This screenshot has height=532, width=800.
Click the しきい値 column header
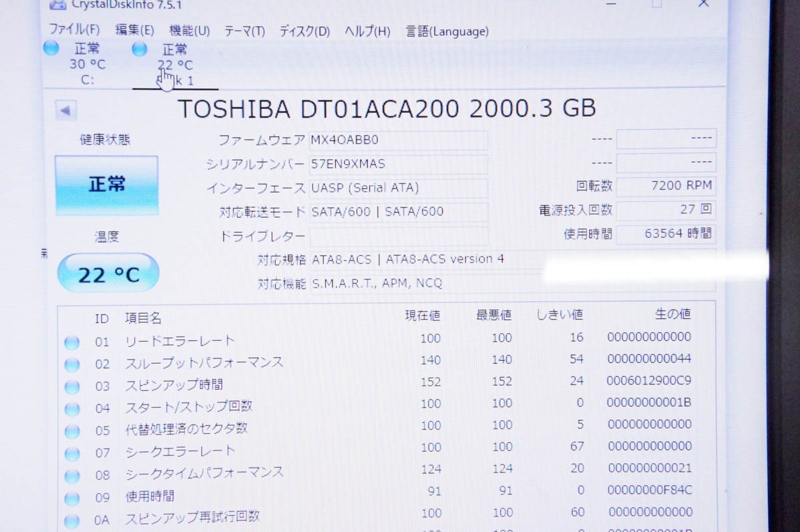tap(560, 314)
